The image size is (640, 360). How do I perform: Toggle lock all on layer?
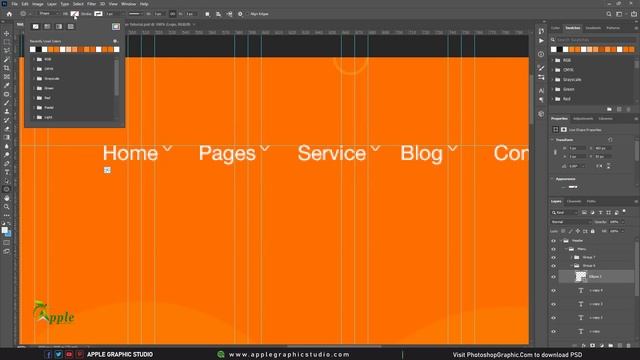[593, 231]
